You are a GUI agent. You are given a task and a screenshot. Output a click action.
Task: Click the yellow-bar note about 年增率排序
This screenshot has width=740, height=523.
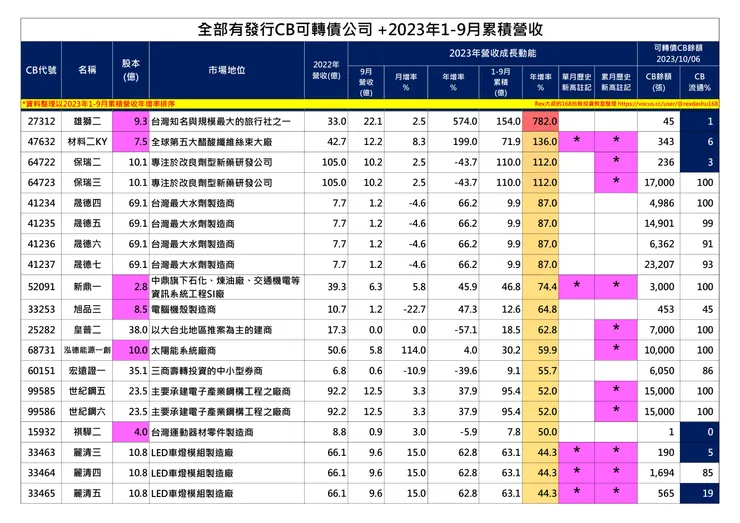(98, 103)
